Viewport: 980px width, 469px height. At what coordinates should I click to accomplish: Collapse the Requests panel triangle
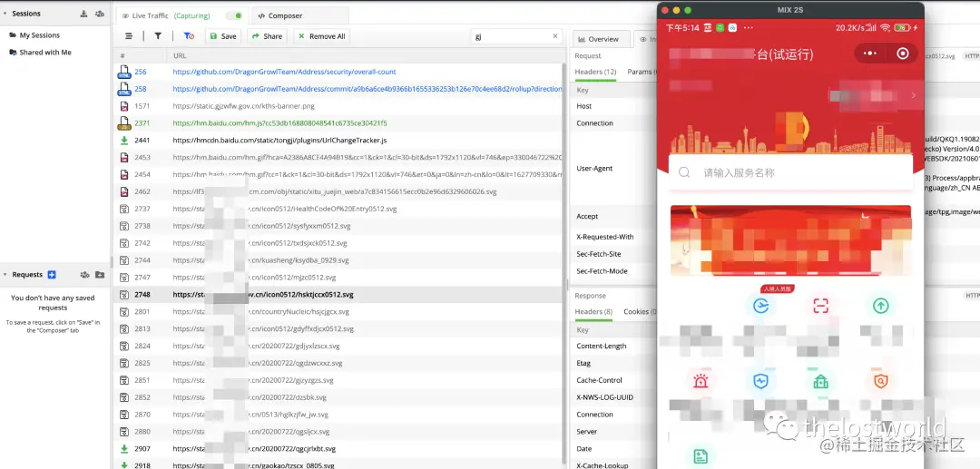5,274
